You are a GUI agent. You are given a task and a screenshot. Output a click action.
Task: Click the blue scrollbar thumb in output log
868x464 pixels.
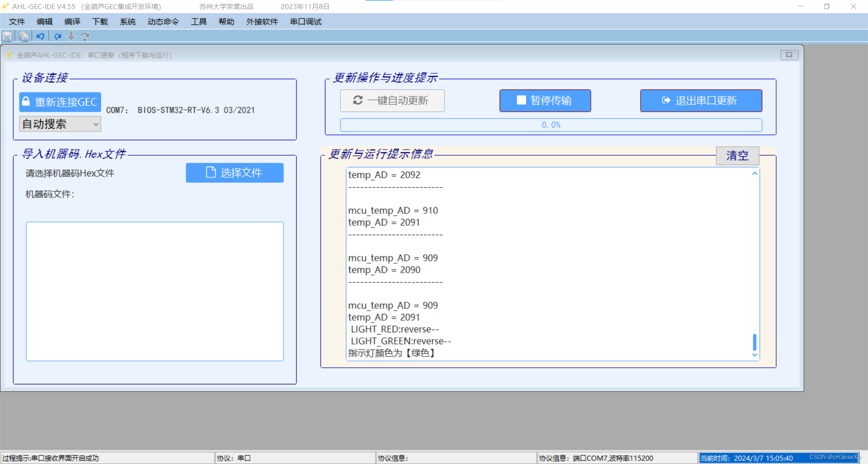pos(755,342)
